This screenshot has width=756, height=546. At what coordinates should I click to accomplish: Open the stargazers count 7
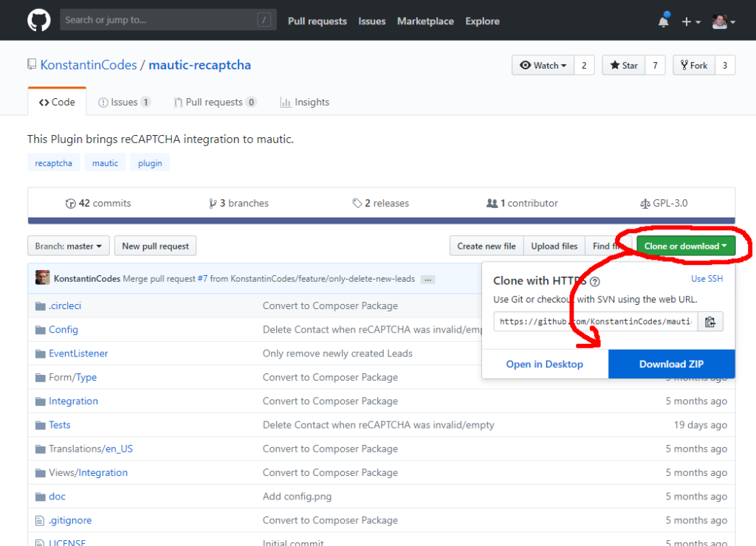(655, 66)
